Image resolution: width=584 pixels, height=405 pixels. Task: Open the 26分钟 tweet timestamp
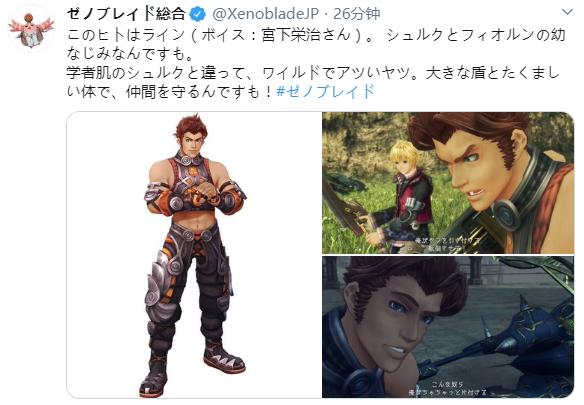357,14
